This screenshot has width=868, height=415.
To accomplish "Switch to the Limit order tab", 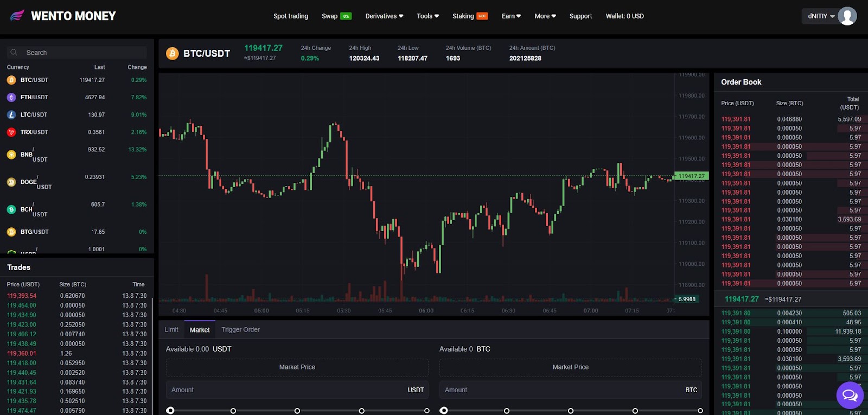I will click(171, 330).
